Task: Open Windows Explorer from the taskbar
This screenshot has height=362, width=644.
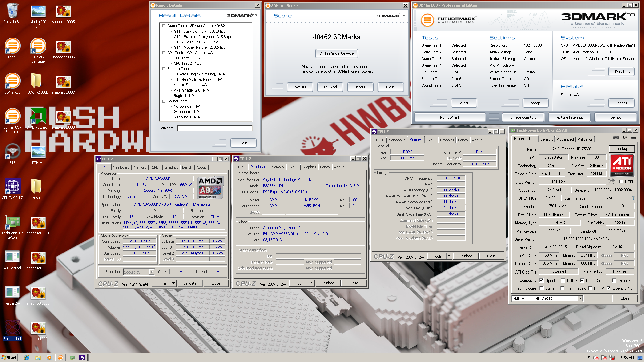Action: (x=38, y=358)
